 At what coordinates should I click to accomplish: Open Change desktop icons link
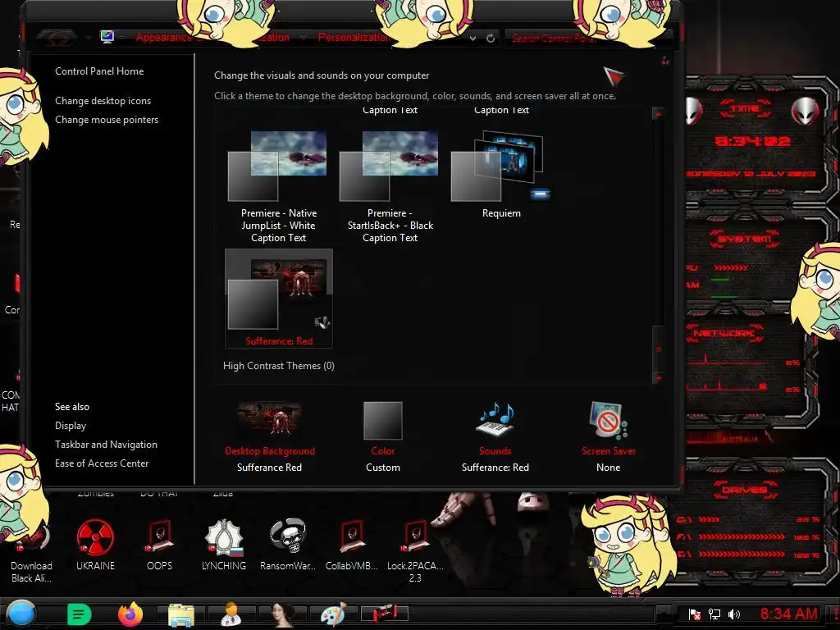click(103, 101)
